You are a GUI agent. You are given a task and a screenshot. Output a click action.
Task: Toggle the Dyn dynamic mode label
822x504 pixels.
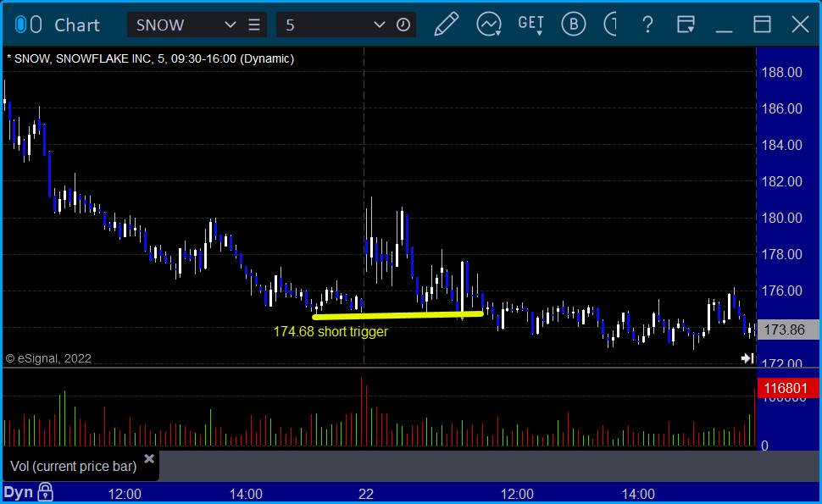coord(19,492)
